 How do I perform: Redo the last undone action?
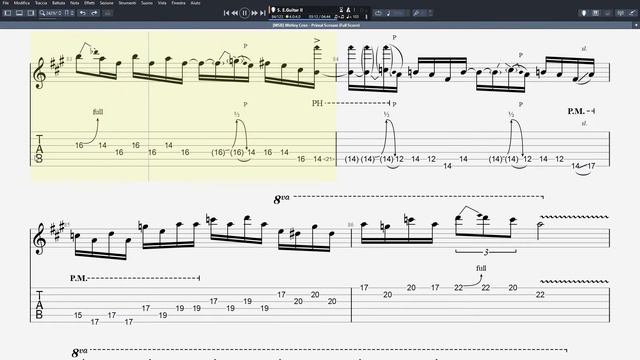pos(94,13)
